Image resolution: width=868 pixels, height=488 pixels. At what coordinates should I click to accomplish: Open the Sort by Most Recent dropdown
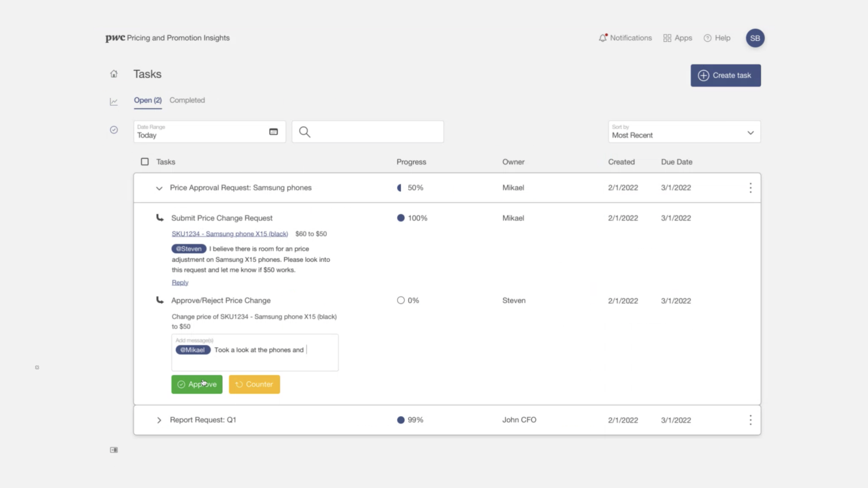[x=684, y=132]
